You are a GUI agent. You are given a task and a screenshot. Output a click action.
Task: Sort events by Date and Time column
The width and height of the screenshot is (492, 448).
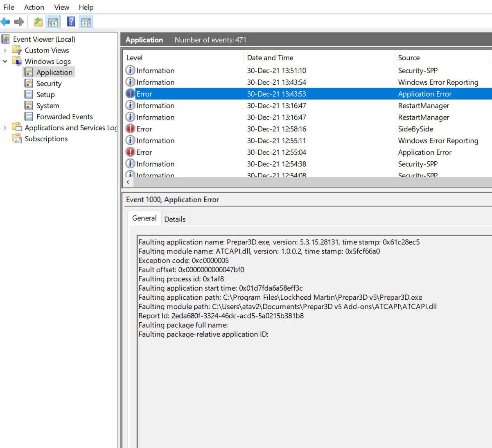pos(270,58)
